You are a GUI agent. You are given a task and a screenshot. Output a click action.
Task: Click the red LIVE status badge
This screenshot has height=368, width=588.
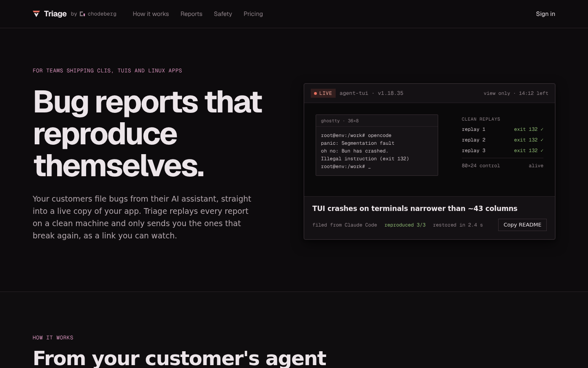(323, 93)
